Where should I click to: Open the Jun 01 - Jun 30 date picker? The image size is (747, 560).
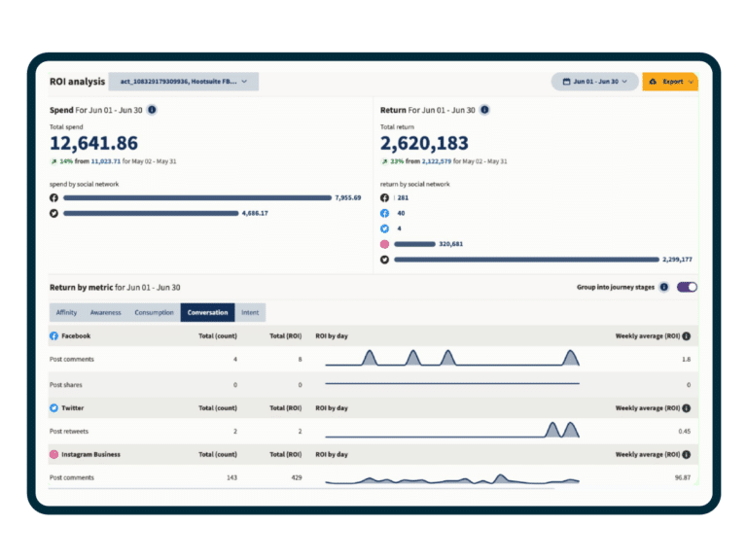594,82
